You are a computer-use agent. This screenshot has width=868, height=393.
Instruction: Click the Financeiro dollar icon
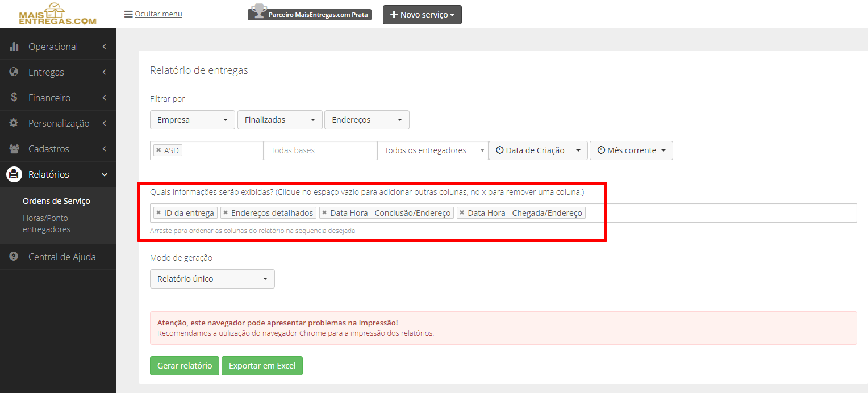pyautogui.click(x=14, y=98)
